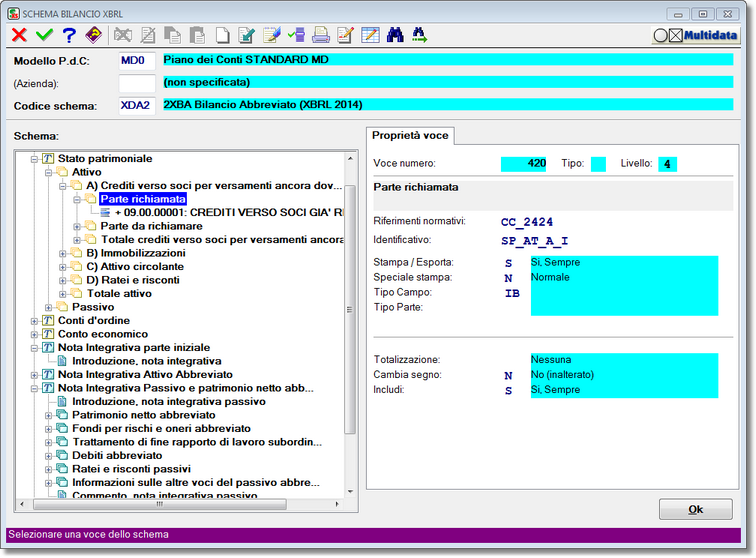Click the new blank page icon
Screen dimensions: 756x558
point(222,35)
